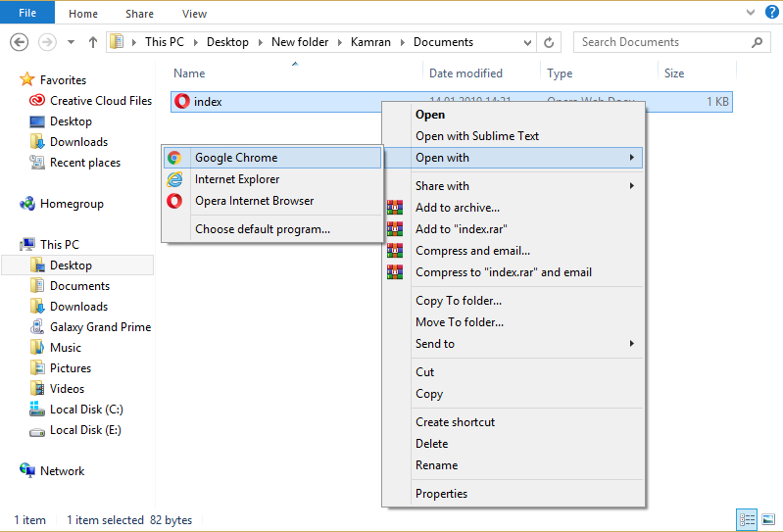Switch to details view icon in status bar

point(747,520)
